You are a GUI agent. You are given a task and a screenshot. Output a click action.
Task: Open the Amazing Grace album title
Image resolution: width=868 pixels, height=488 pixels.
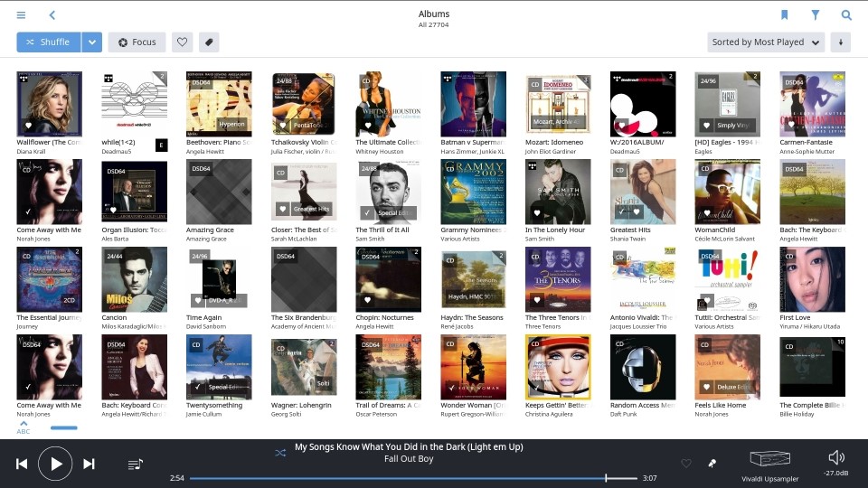pos(210,230)
